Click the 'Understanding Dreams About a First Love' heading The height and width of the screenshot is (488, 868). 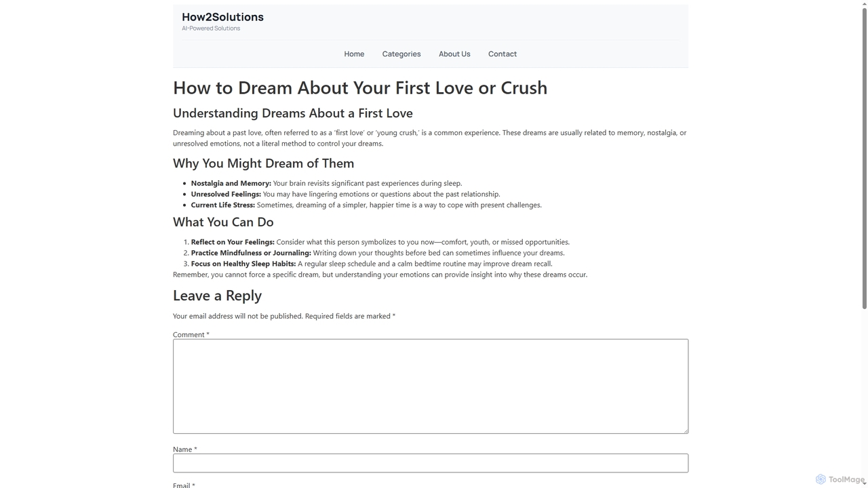[293, 113]
